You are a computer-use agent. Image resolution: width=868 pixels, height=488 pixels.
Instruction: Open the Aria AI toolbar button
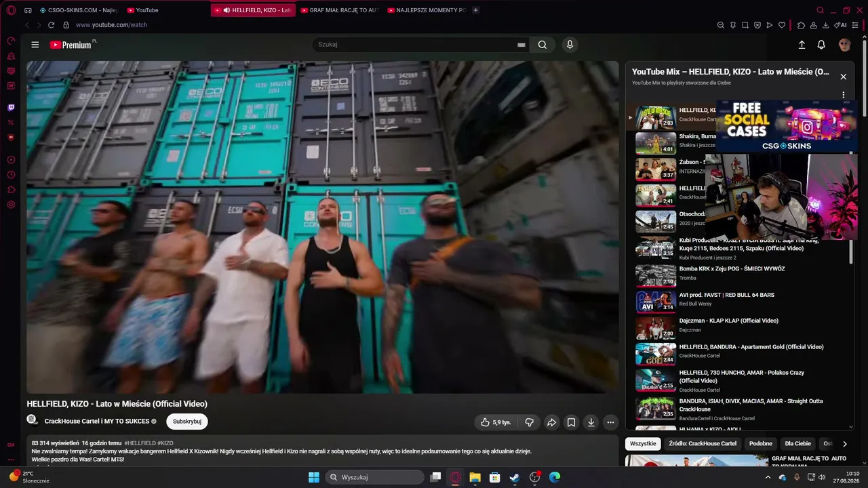tap(840, 25)
